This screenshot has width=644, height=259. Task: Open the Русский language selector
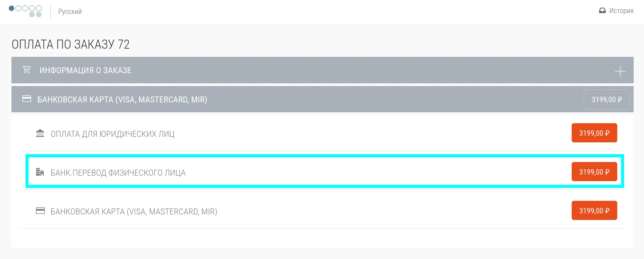pos(70,11)
